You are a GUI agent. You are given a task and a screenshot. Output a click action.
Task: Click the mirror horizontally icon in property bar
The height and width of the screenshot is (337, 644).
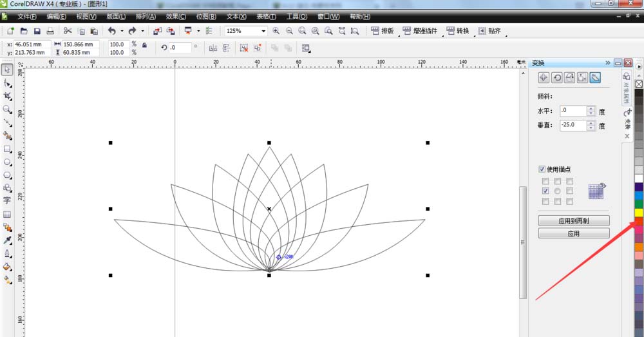point(213,48)
